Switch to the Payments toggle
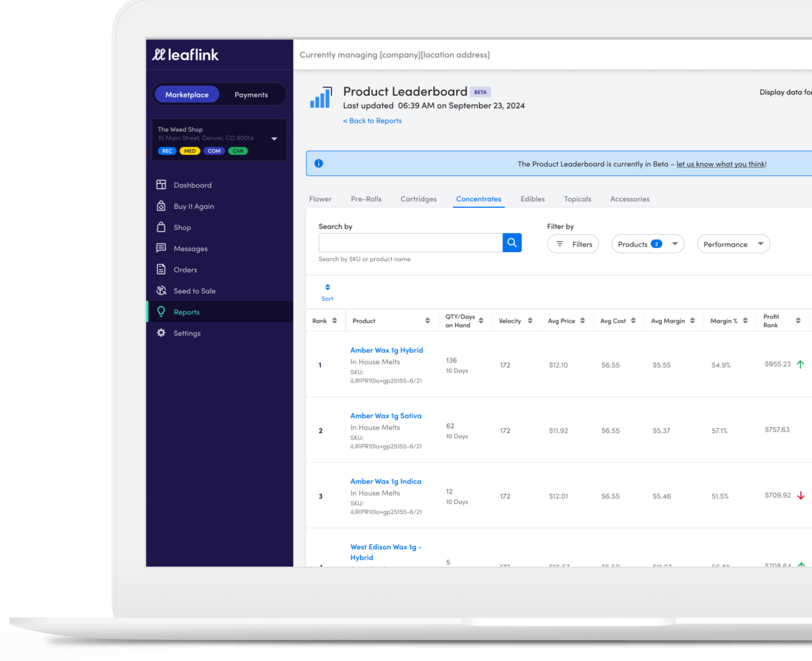812x661 pixels. [251, 95]
